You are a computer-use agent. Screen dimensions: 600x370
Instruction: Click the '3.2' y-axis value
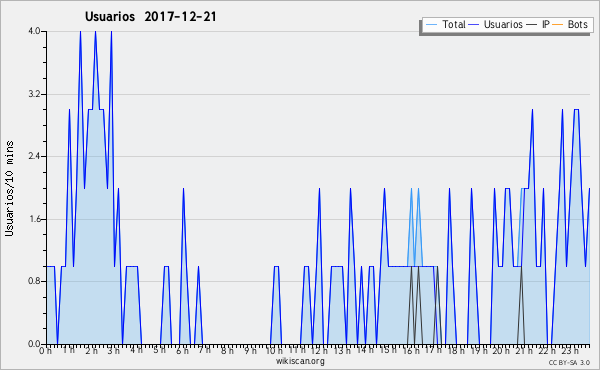tap(34, 94)
